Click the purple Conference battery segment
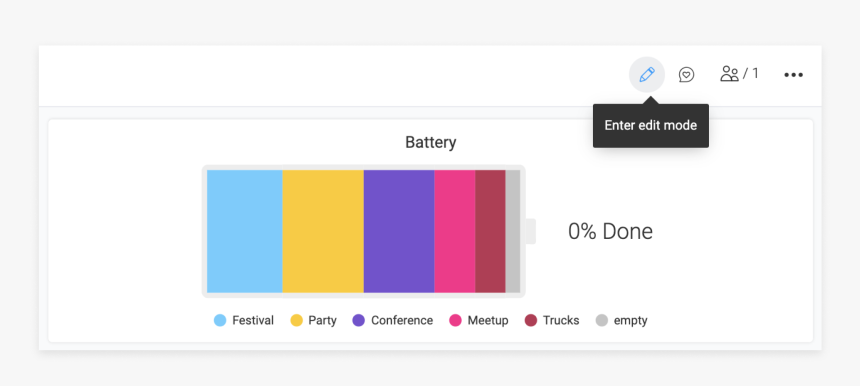Viewport: 860px width, 386px height. click(x=399, y=231)
